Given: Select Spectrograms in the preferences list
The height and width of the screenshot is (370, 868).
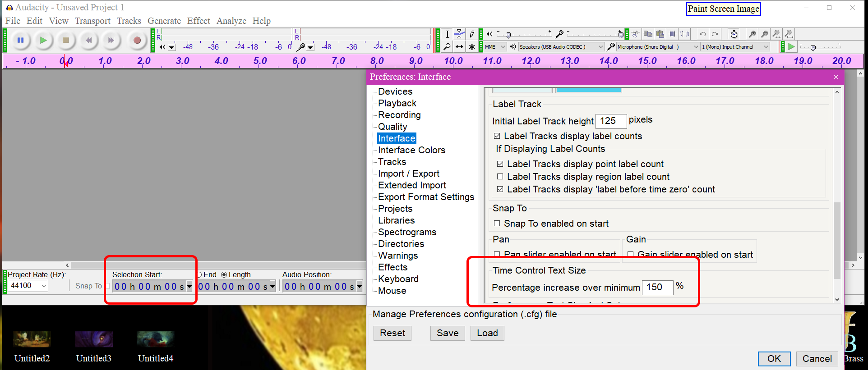Looking at the screenshot, I should tap(407, 232).
